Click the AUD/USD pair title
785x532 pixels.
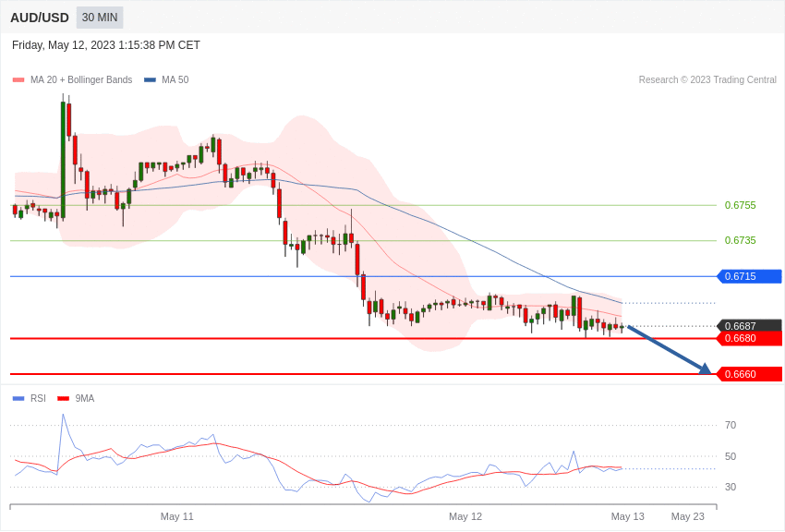pyautogui.click(x=40, y=18)
